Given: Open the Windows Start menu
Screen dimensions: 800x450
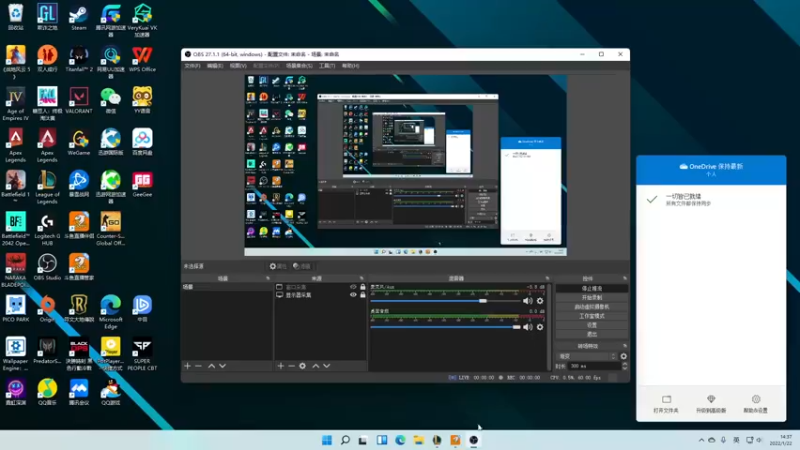Looking at the screenshot, I should (327, 440).
